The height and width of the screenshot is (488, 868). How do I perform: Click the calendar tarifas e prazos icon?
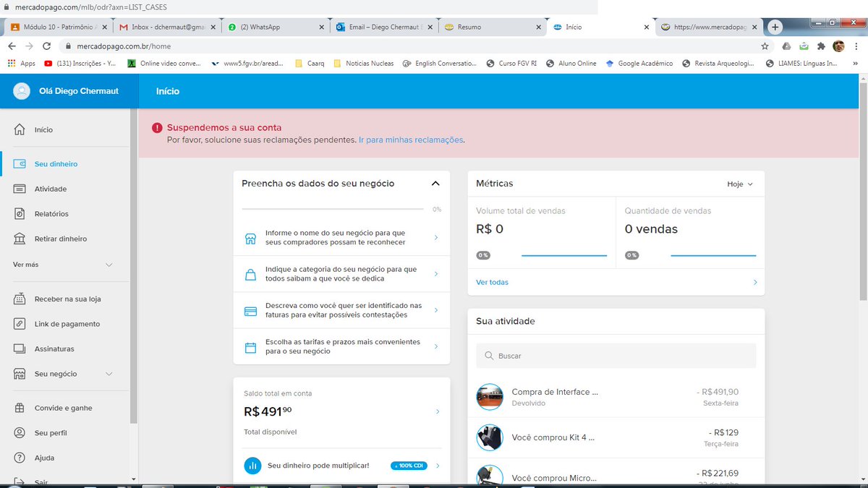(251, 347)
